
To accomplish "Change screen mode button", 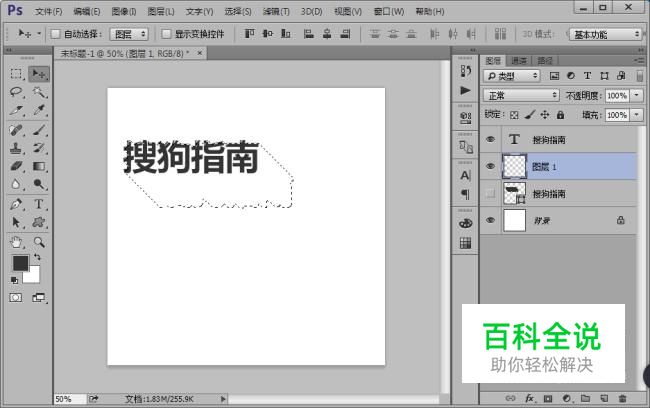I will point(39,298).
